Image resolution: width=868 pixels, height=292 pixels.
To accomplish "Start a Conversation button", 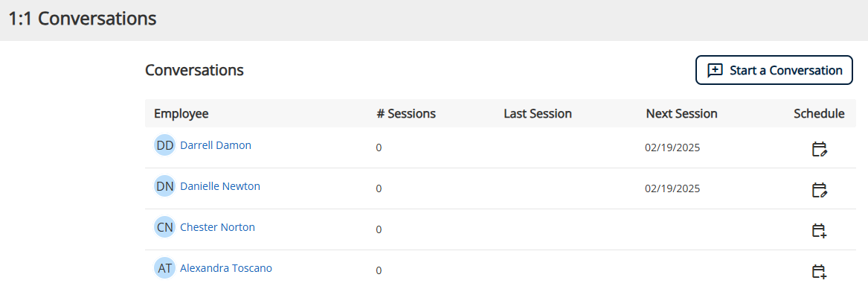I will tap(774, 70).
